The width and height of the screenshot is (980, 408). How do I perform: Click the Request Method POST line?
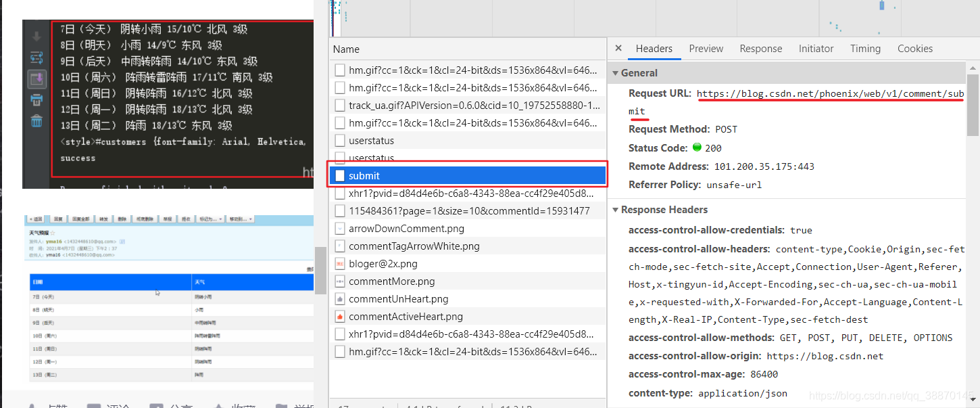[x=683, y=129]
